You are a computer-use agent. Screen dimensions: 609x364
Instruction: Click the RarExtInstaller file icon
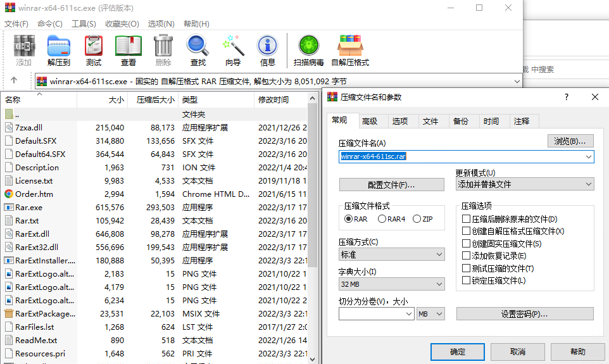click(9, 260)
